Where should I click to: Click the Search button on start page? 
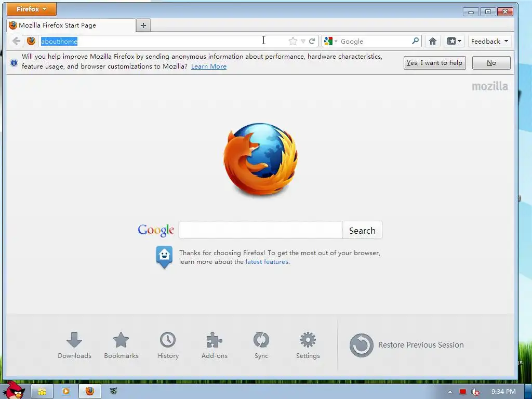(x=362, y=230)
